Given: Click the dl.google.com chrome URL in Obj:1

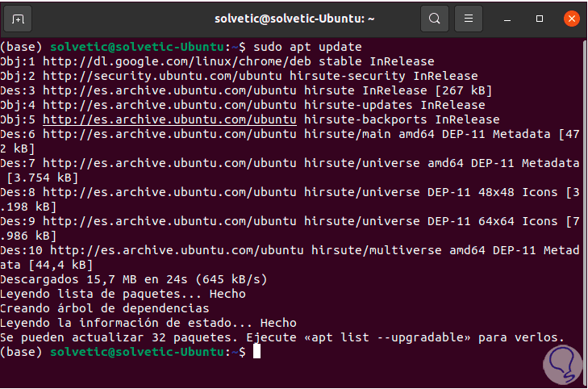Looking at the screenshot, I should click(x=177, y=61).
